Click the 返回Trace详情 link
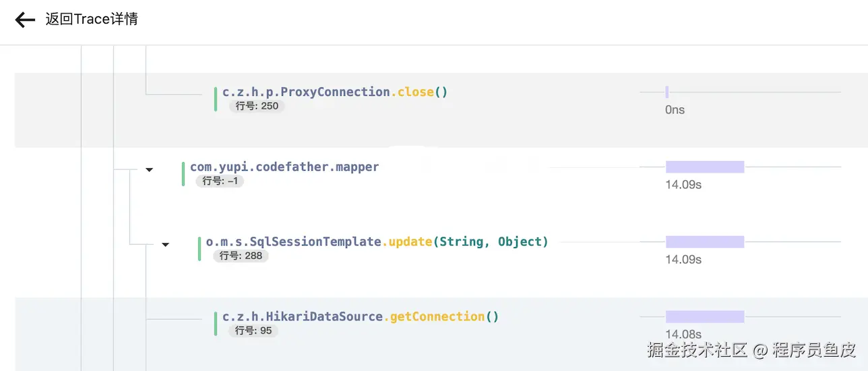 click(92, 20)
